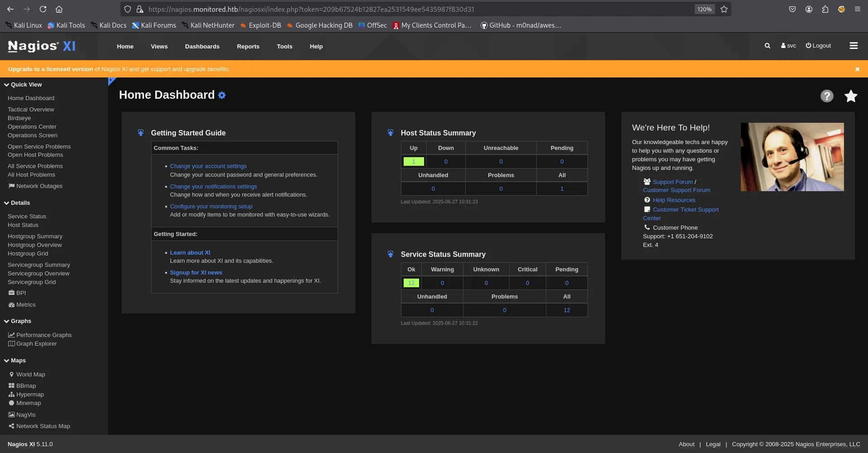Collapse the Graphs section
The image size is (868, 453).
(18, 321)
